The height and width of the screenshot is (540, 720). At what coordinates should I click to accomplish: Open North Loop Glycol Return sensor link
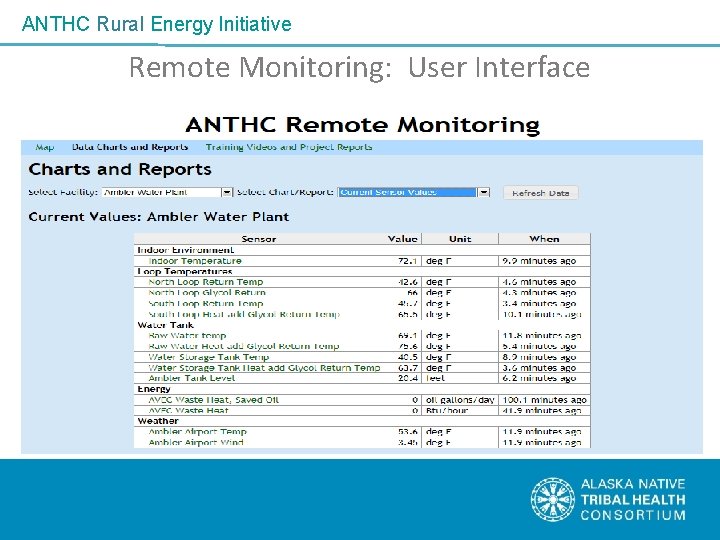pyautogui.click(x=207, y=292)
